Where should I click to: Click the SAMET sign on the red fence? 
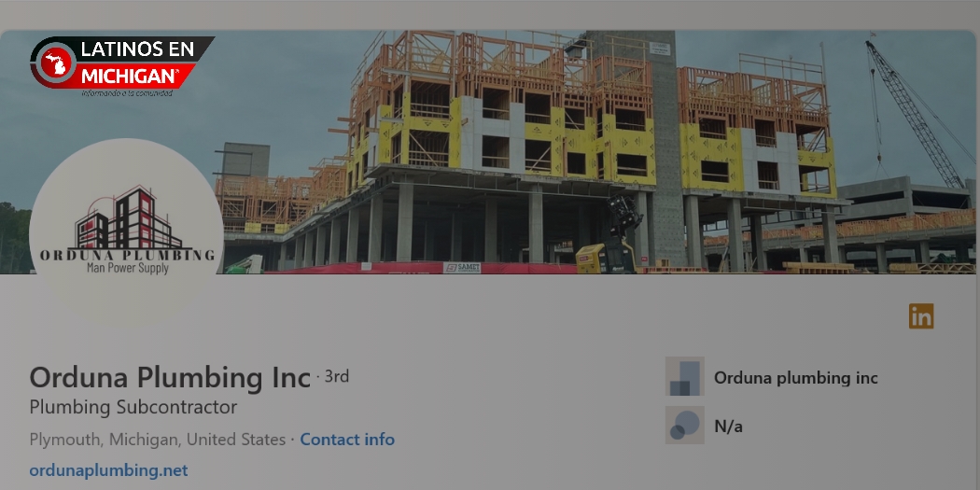(462, 268)
